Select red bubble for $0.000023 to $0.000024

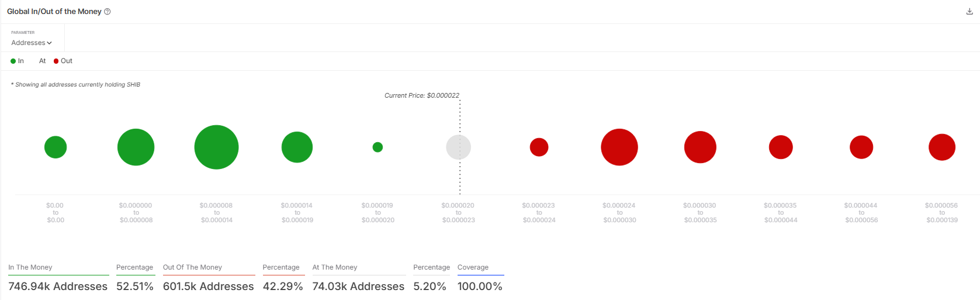click(x=539, y=147)
